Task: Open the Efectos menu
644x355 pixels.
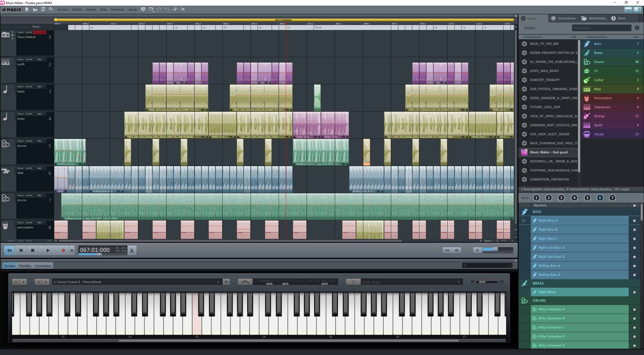Action: coord(91,10)
